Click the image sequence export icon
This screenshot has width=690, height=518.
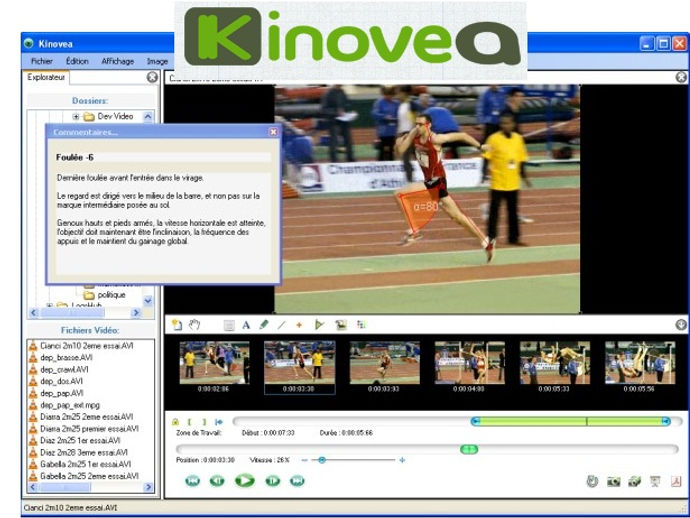634,481
